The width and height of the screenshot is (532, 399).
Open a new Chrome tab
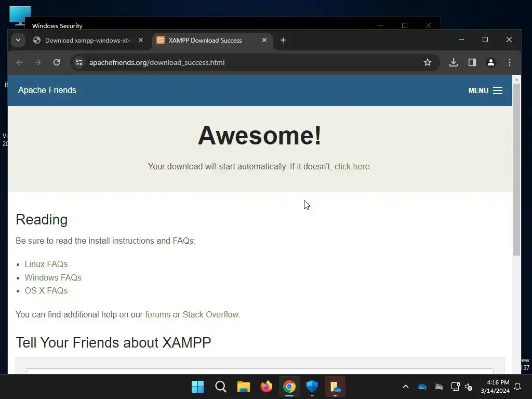283,40
